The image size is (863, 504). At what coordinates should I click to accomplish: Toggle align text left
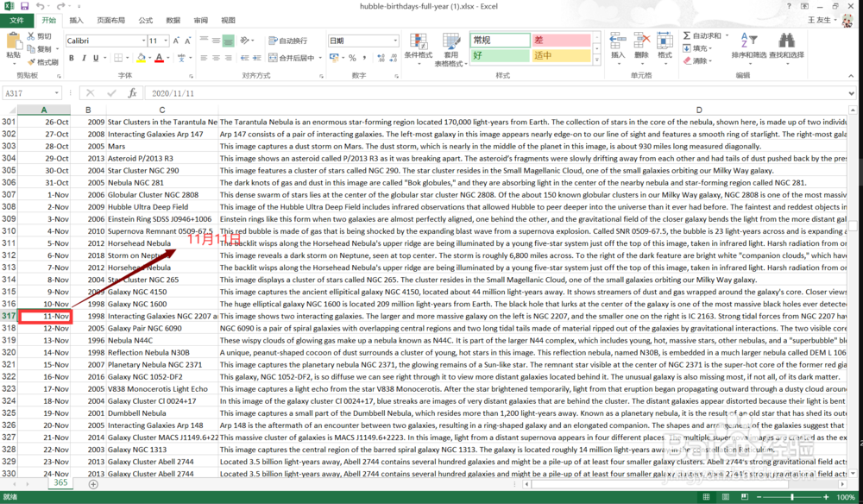click(x=205, y=58)
